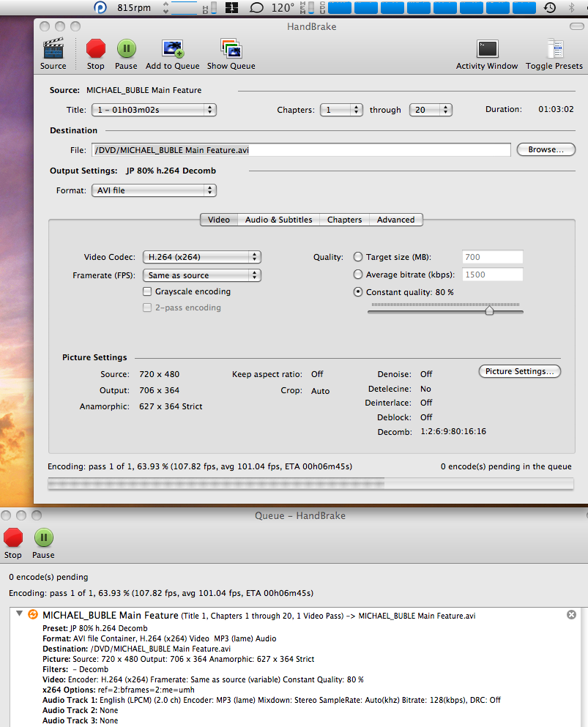Select Constant quality radio button
This screenshot has height=727, width=588.
[x=358, y=291]
